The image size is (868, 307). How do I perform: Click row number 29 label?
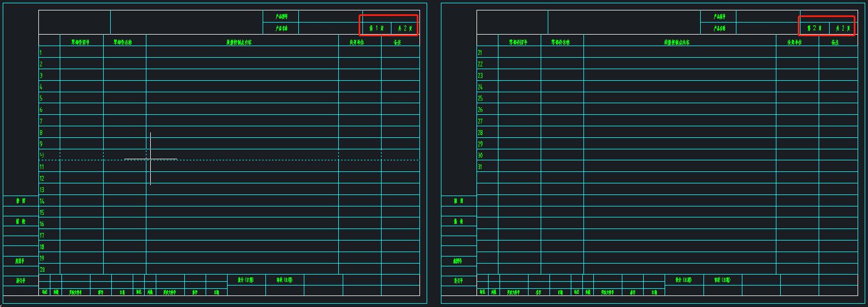(480, 144)
